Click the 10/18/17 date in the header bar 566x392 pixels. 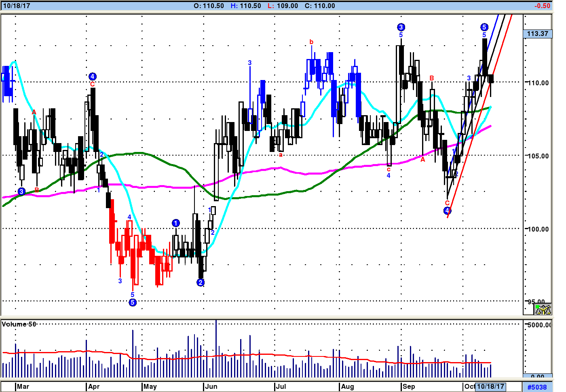17,6
